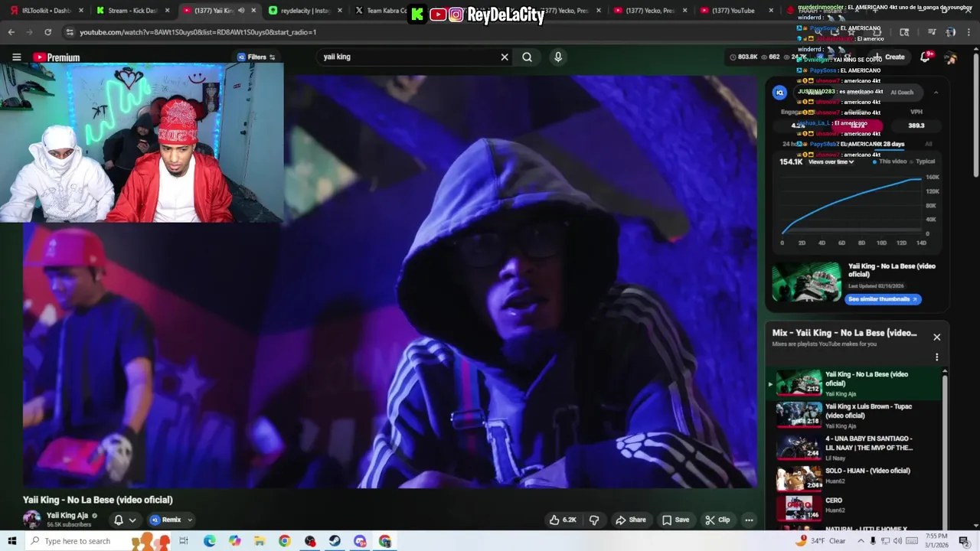Click the video title 'Yaii King - No La Bese'
The height and width of the screenshot is (551, 980).
[x=98, y=500]
